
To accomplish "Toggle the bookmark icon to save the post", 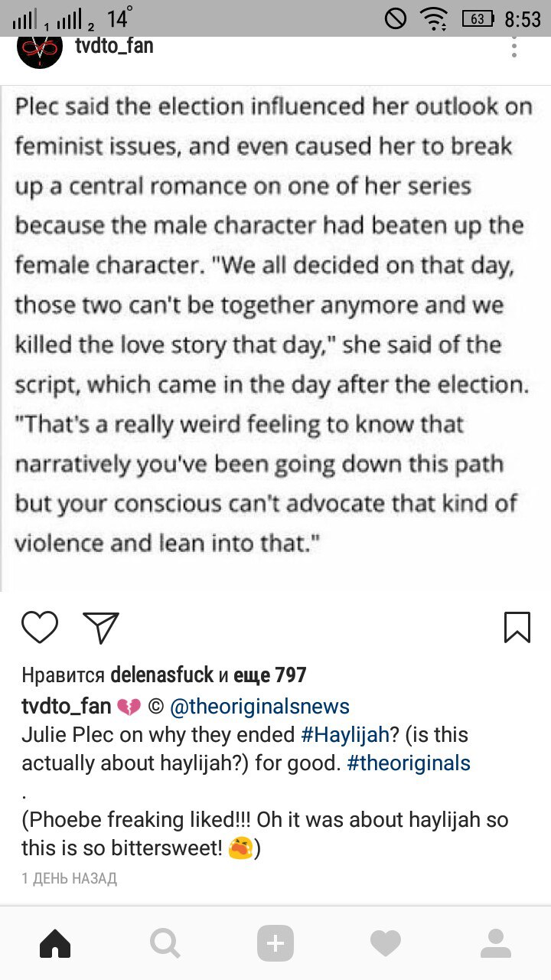I will [517, 627].
